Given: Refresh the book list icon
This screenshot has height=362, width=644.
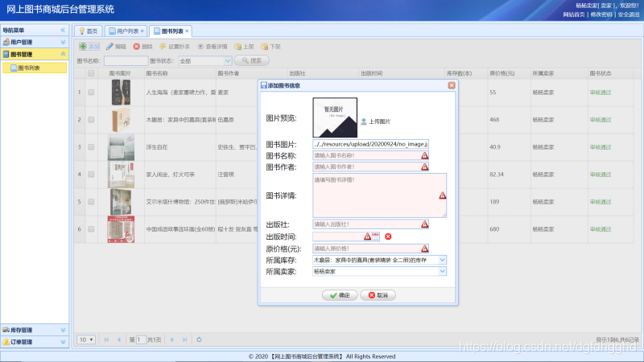Looking at the screenshot, I should [x=199, y=339].
